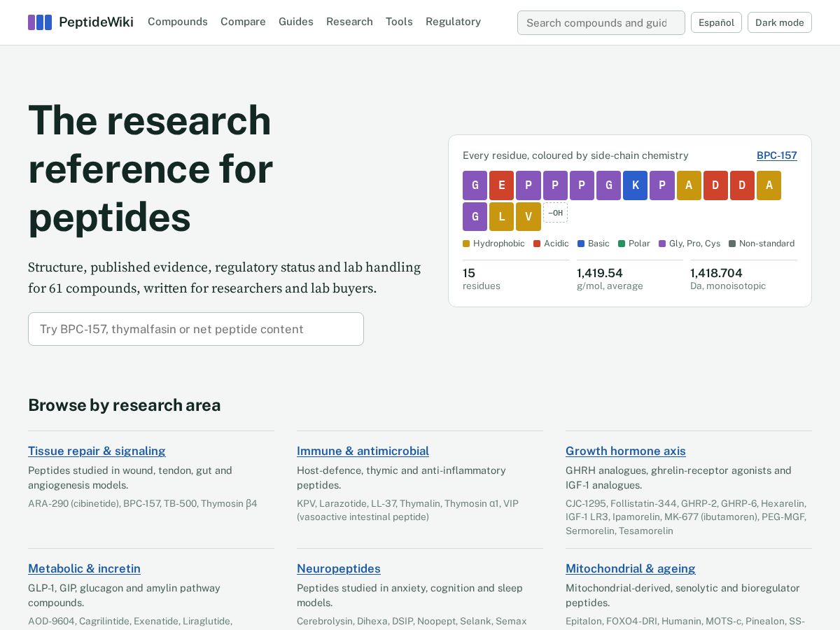
Task: Focus the header Search compounds and guides field
Action: coord(601,22)
